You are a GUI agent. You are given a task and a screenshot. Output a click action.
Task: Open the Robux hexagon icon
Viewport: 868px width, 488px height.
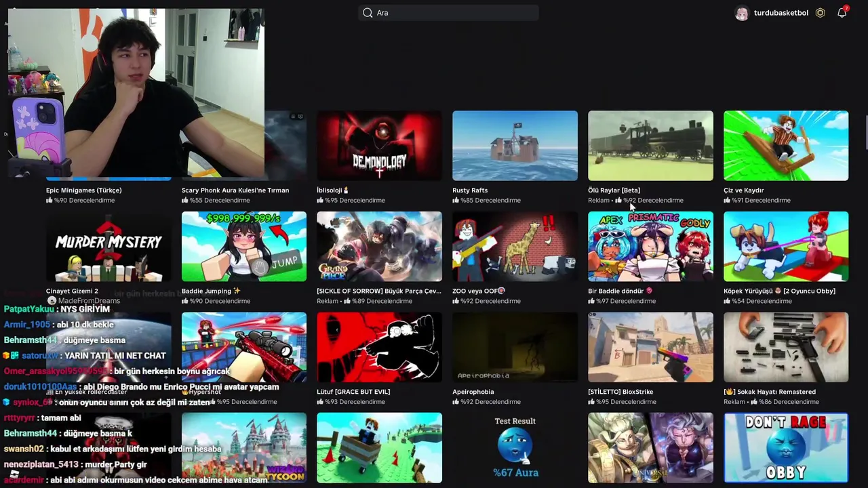point(820,13)
